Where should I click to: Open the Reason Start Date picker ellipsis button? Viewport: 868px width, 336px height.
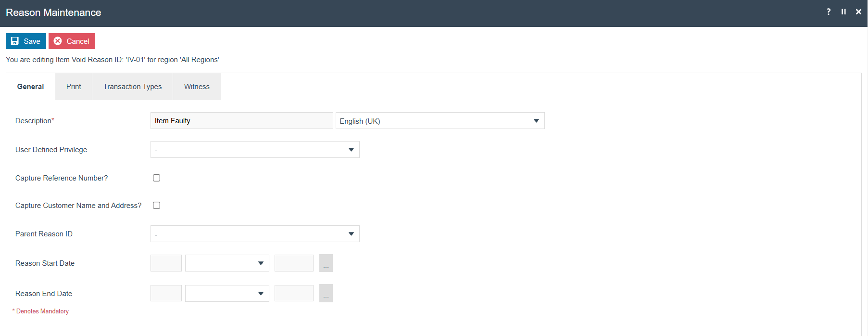click(326, 263)
